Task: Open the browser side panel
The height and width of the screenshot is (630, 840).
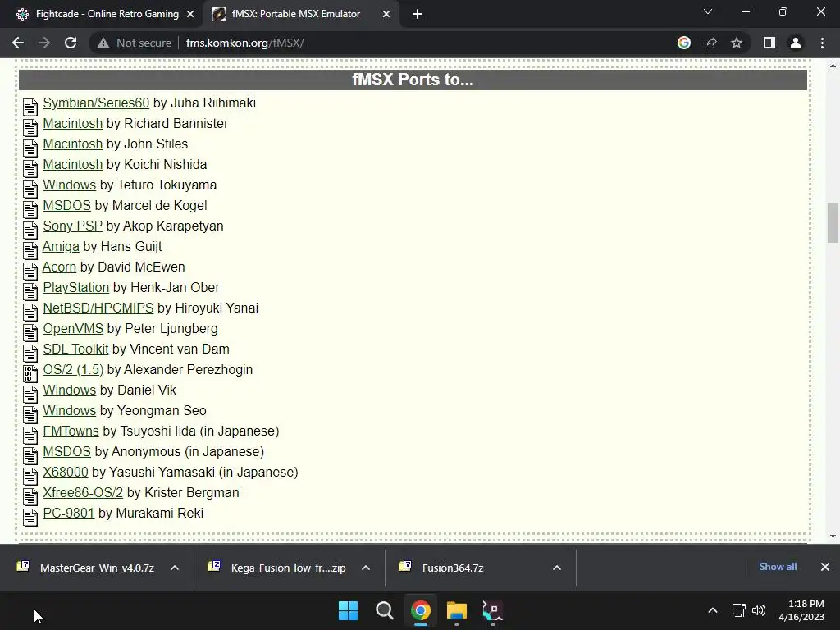Action: [x=769, y=43]
